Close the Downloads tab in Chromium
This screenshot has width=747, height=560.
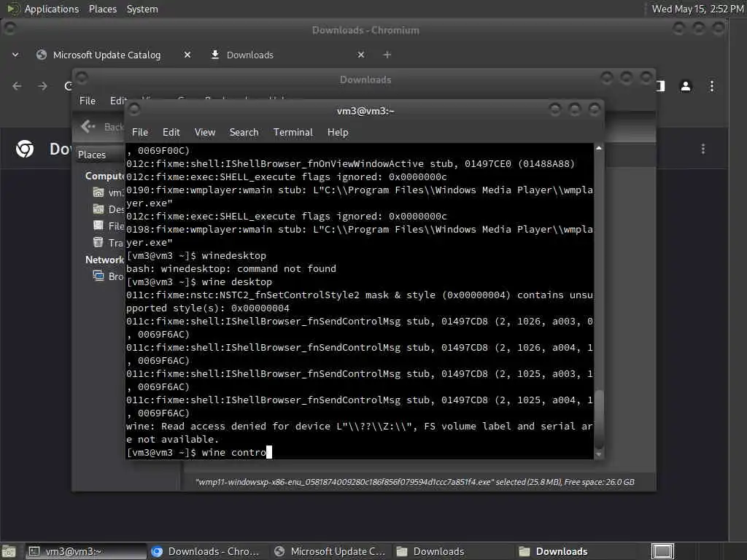[361, 55]
